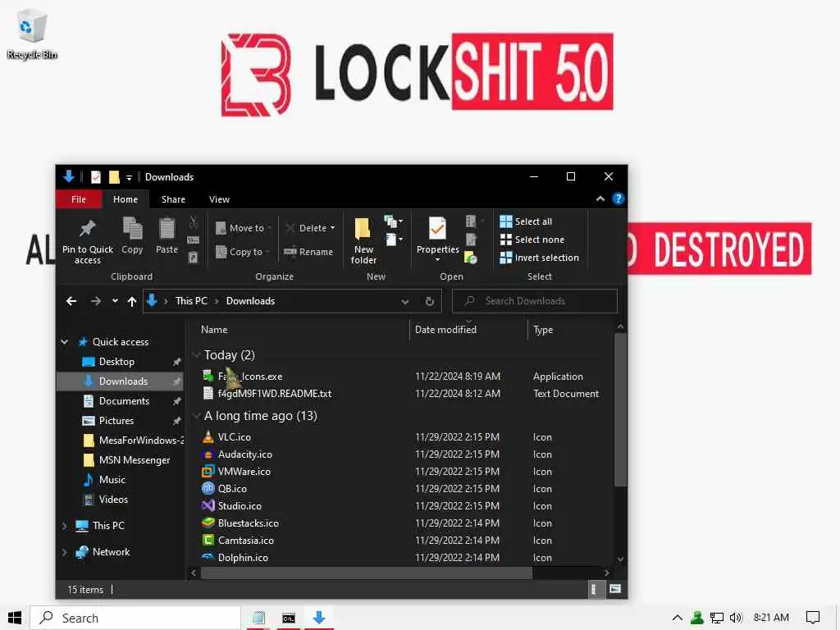840x630 pixels.
Task: Create a New folder
Action: click(x=363, y=240)
